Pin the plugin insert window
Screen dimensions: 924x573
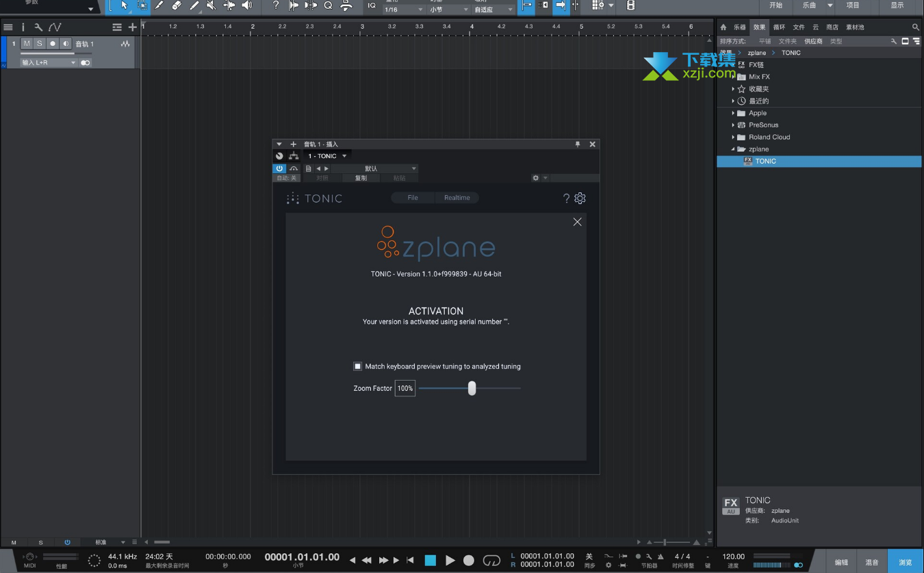577,144
